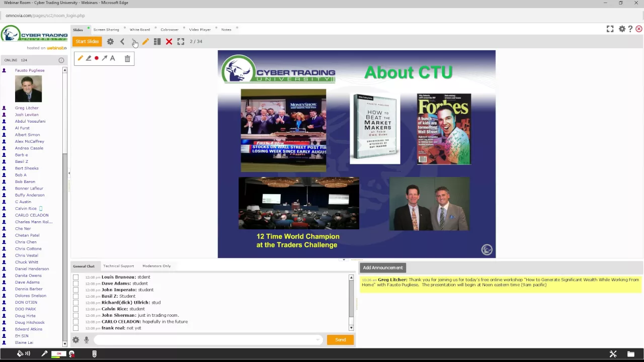The height and width of the screenshot is (362, 644).
Task: Toggle the orange annotation pencil
Action: [x=145, y=42]
